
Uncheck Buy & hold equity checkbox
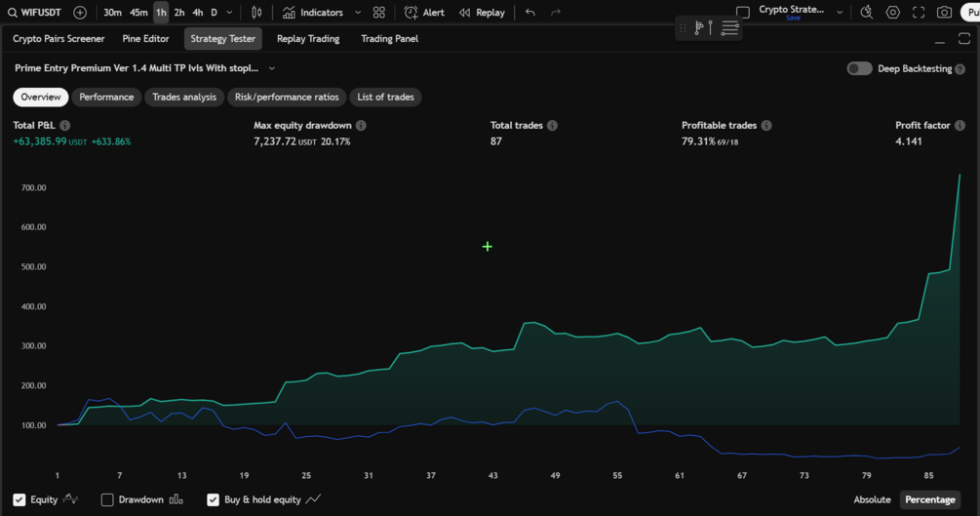coord(214,499)
